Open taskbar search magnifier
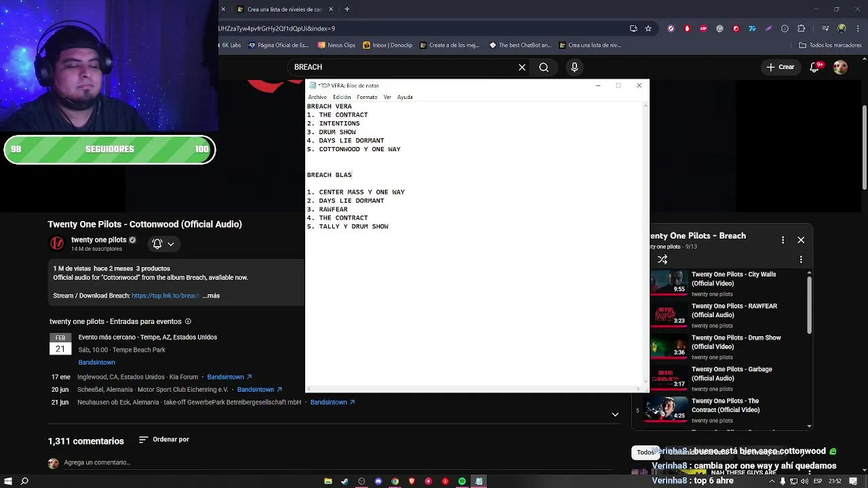 click(x=24, y=481)
